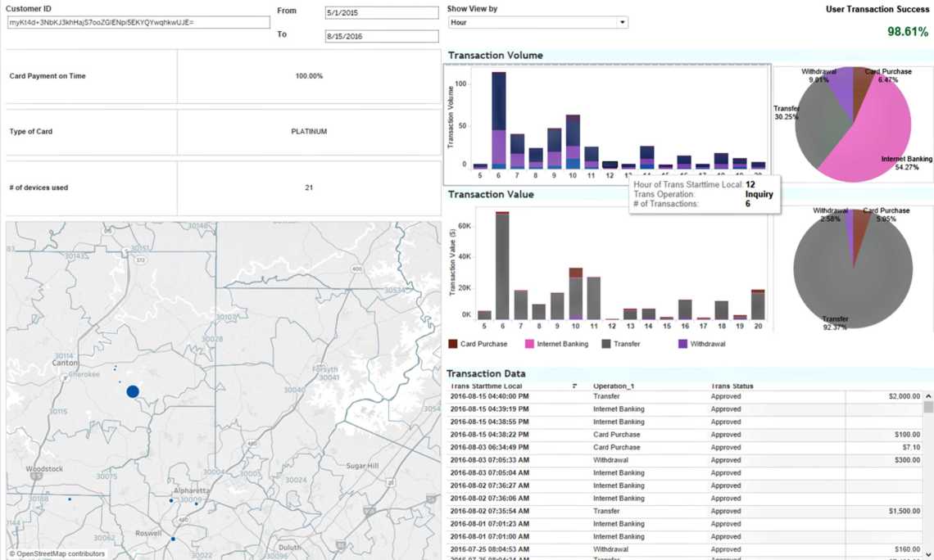This screenshot has height=560, width=934.
Task: Pick the Withdrawal legend swatch
Action: point(682,345)
